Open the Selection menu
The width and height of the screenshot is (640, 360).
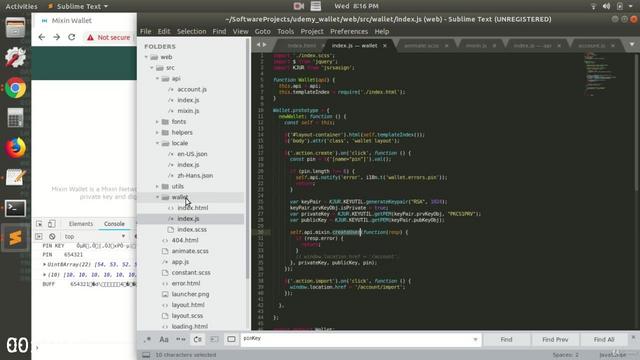click(x=191, y=31)
